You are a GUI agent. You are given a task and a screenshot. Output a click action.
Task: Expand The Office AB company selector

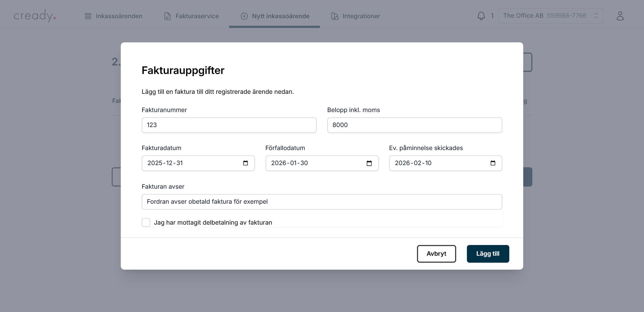pos(545,16)
